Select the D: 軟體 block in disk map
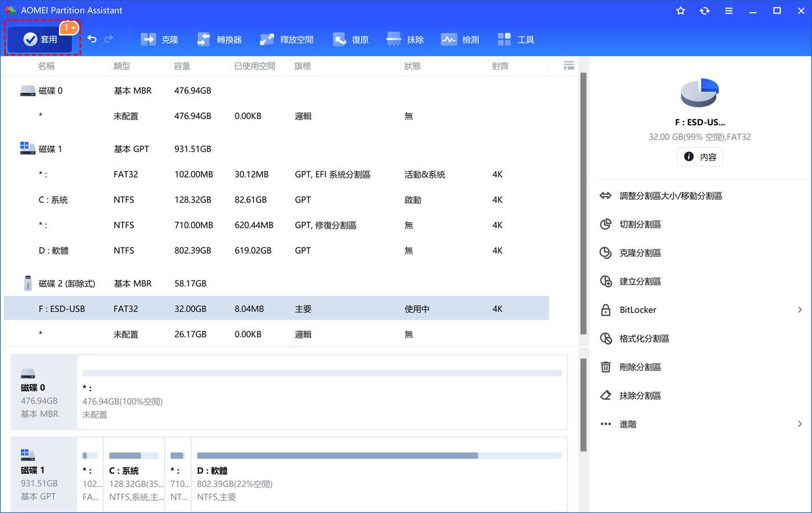The width and height of the screenshot is (812, 513). pyautogui.click(x=379, y=475)
